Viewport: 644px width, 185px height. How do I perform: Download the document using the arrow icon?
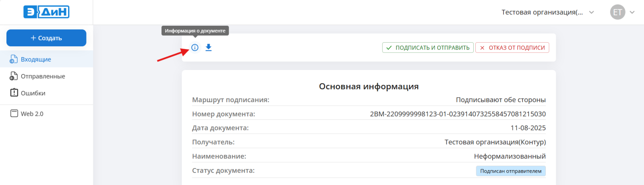point(208,47)
